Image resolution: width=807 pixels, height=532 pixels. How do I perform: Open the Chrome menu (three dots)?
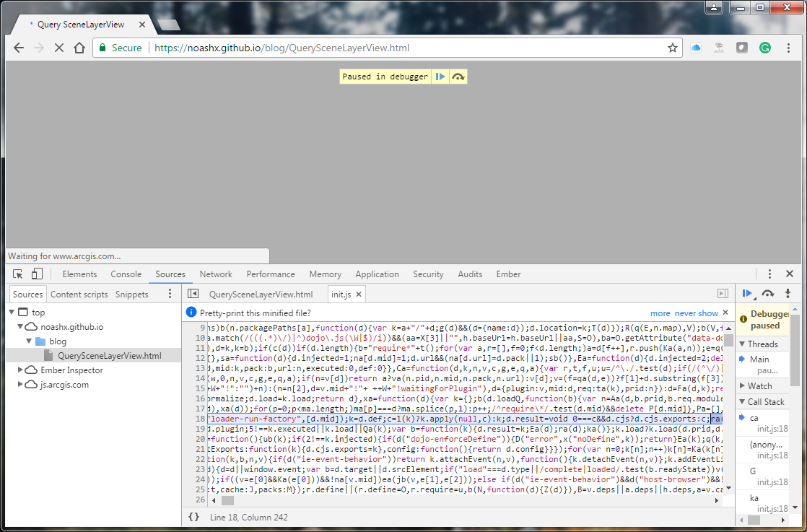pyautogui.click(x=788, y=48)
